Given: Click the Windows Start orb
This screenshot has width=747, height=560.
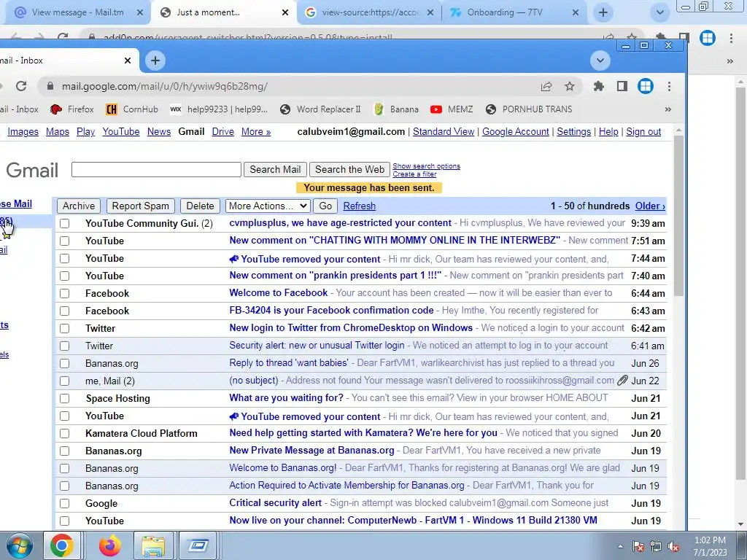Looking at the screenshot, I should [x=19, y=545].
